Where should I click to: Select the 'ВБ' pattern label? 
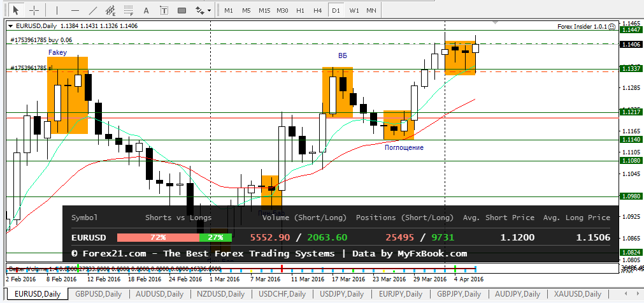(343, 55)
